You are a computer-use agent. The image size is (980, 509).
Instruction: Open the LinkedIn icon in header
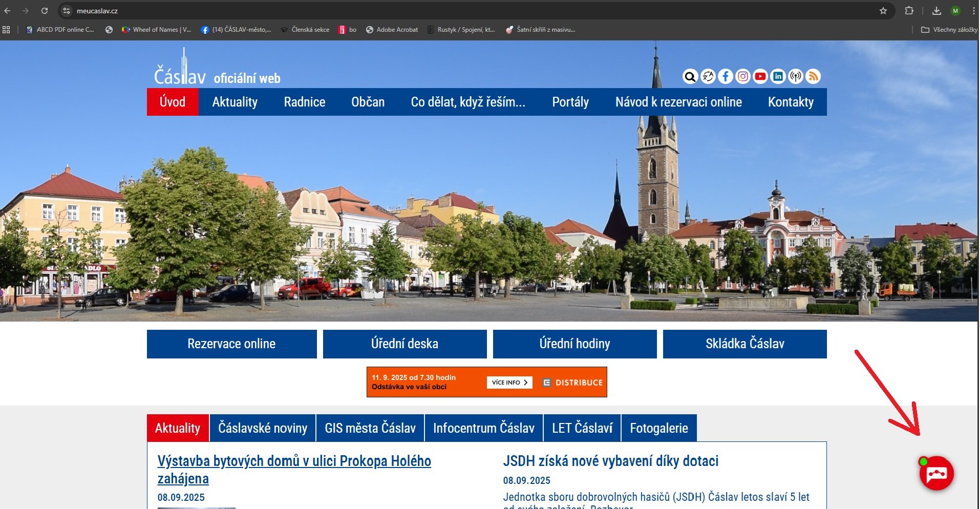778,77
